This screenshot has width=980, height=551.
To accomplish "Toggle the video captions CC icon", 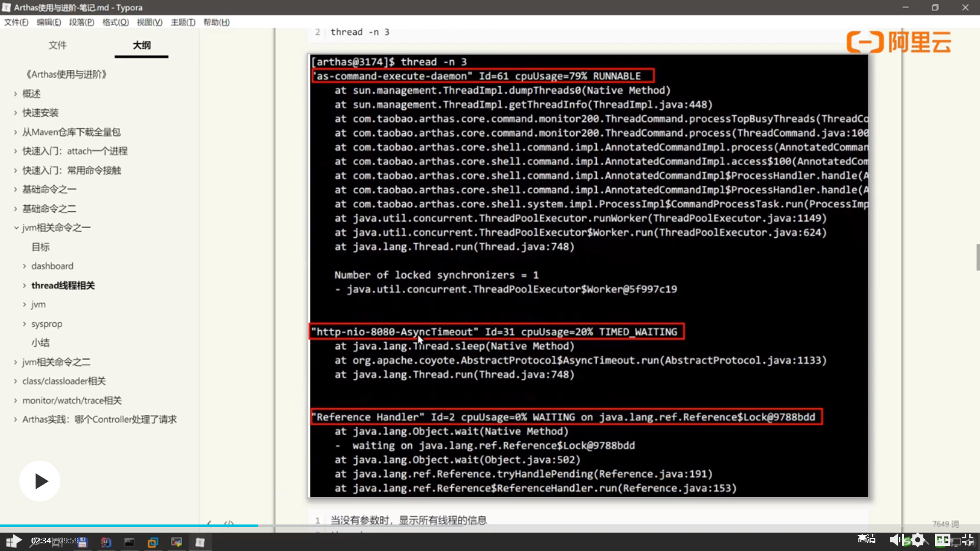I will [942, 540].
